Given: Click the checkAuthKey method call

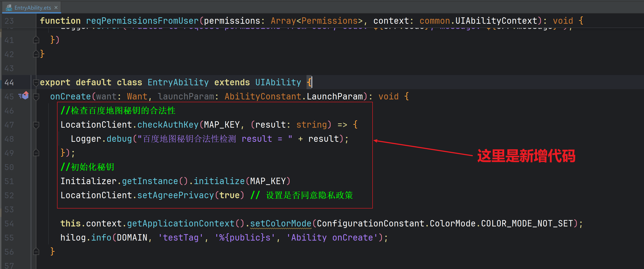Looking at the screenshot, I should coord(168,124).
